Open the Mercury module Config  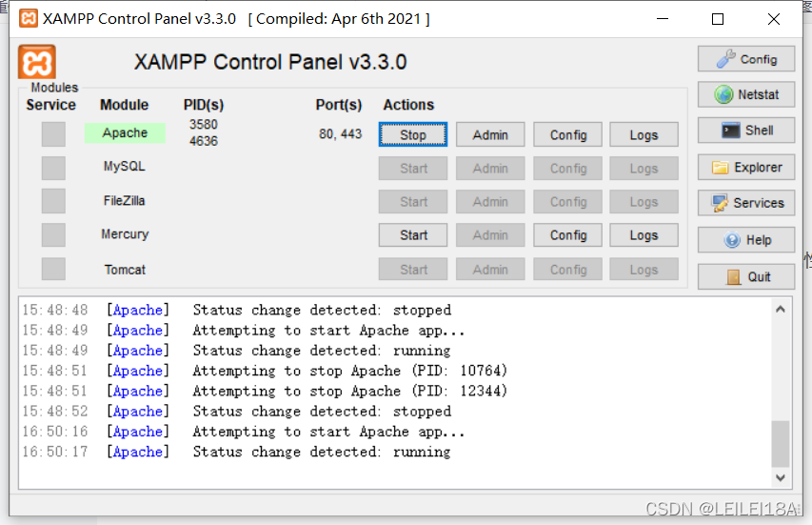coord(567,234)
